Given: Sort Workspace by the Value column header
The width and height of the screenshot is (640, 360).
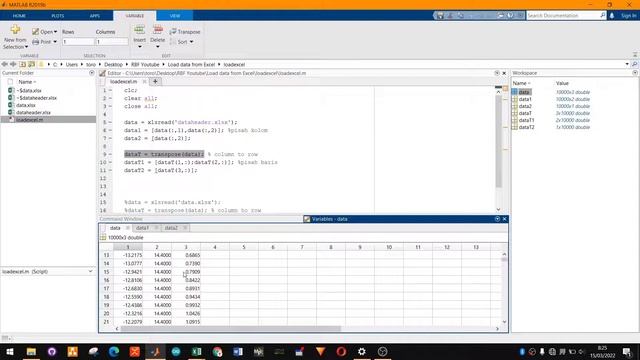Looking at the screenshot, I should click(x=562, y=83).
